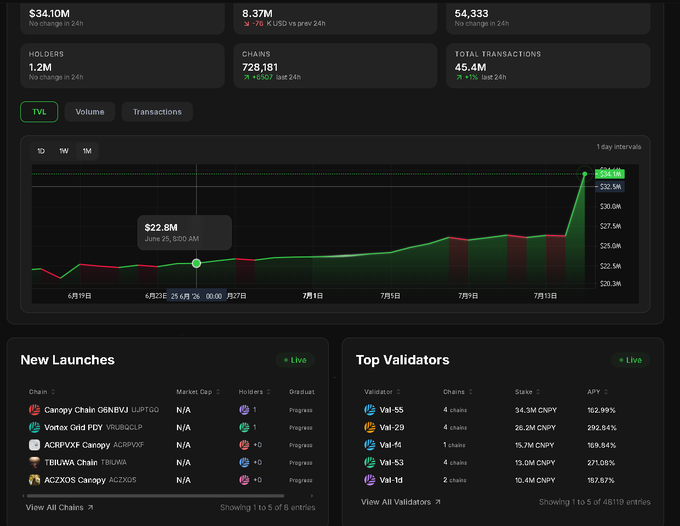Sort validators by APY column
The height and width of the screenshot is (526, 680).
[598, 392]
